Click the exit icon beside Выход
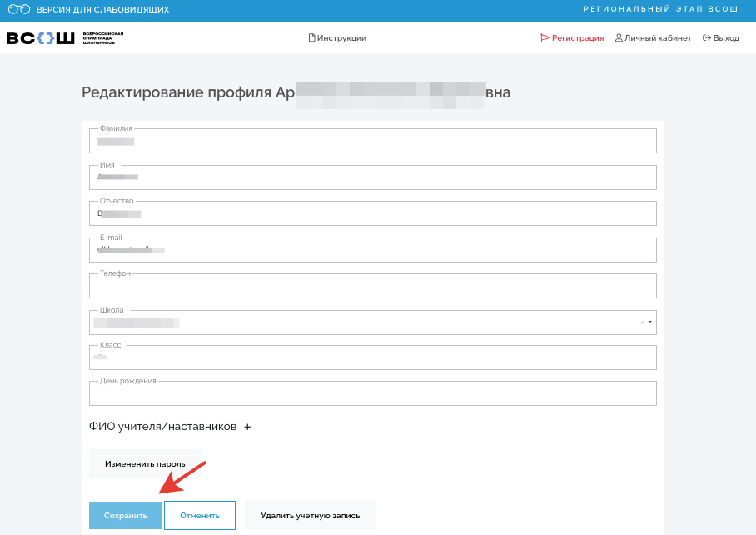The image size is (756, 535). pos(707,38)
